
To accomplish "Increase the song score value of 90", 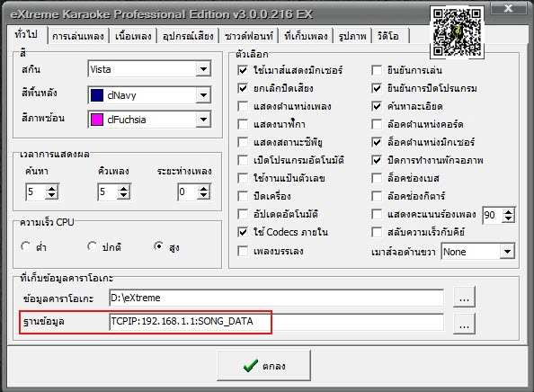I will click(509, 212).
